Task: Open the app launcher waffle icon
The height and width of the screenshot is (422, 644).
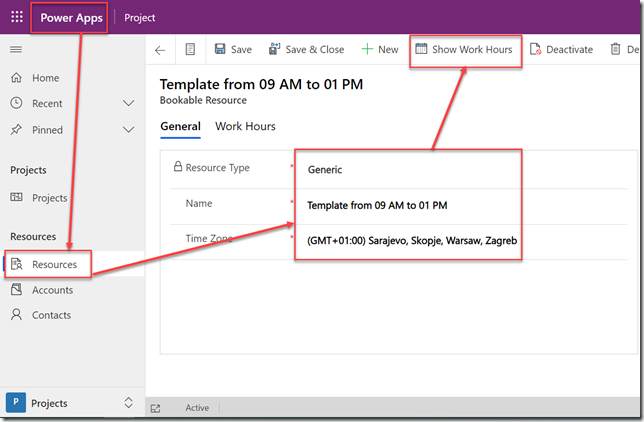Action: [17, 17]
